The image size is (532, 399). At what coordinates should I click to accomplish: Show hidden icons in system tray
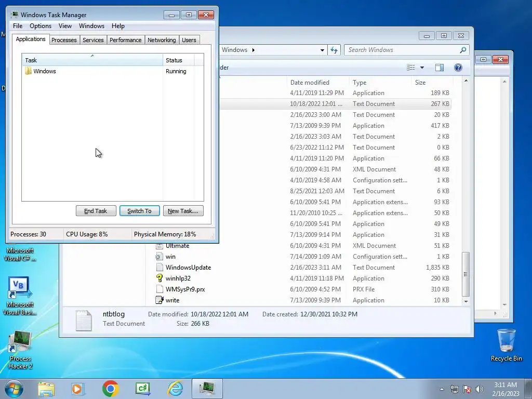(x=442, y=389)
